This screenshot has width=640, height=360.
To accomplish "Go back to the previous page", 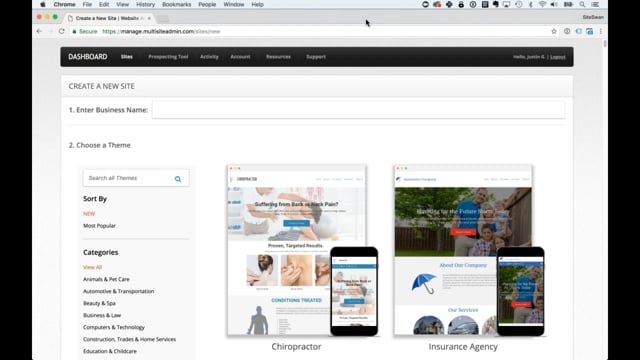I will click(x=40, y=31).
